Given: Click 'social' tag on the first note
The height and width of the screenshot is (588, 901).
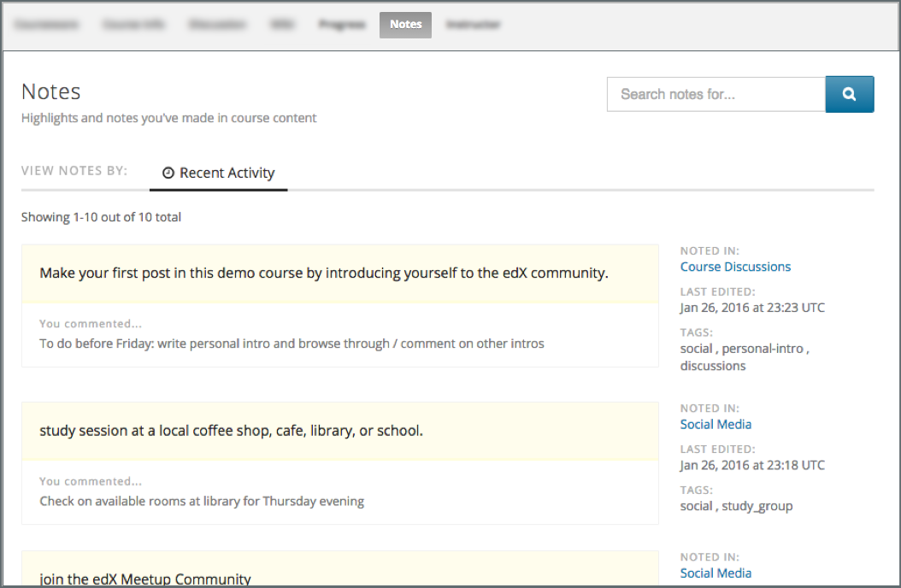Looking at the screenshot, I should click(x=696, y=349).
